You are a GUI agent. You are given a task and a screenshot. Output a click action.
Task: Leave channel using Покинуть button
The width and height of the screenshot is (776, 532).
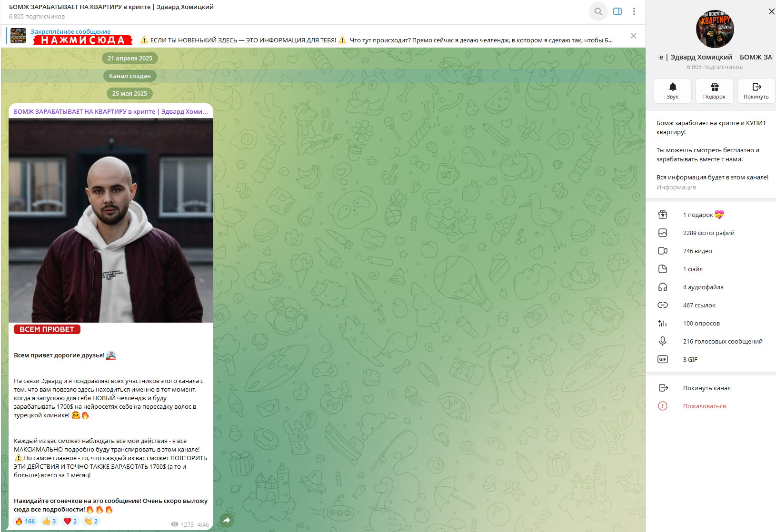(756, 90)
